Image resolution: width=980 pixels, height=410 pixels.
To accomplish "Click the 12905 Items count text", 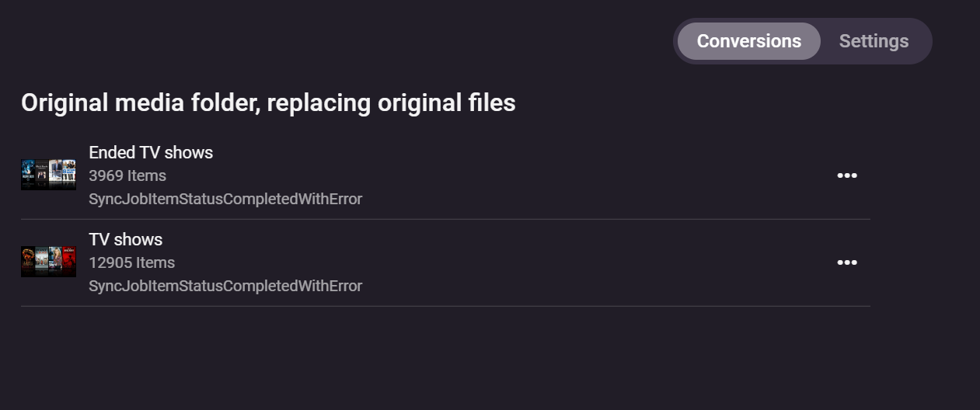I will tap(131, 262).
